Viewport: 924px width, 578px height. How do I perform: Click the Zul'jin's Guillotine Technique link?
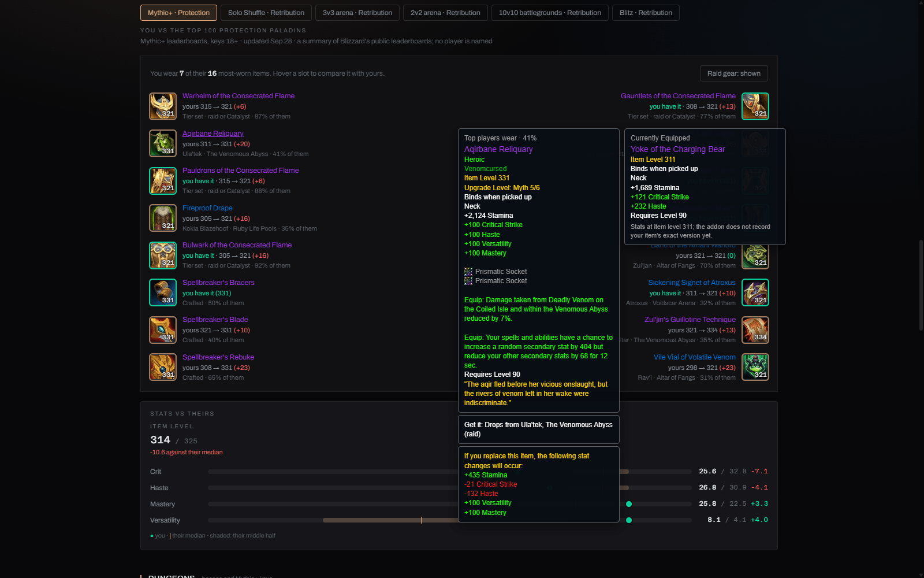pos(690,320)
